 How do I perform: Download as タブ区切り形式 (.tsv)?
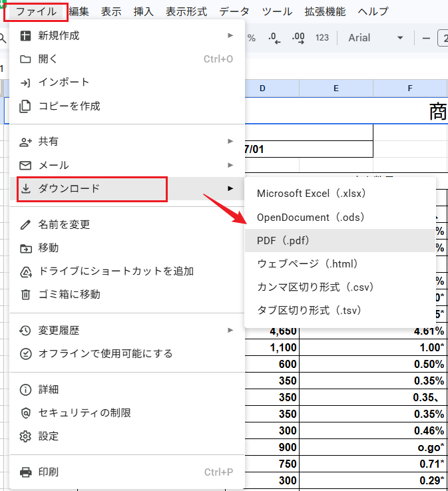340,311
